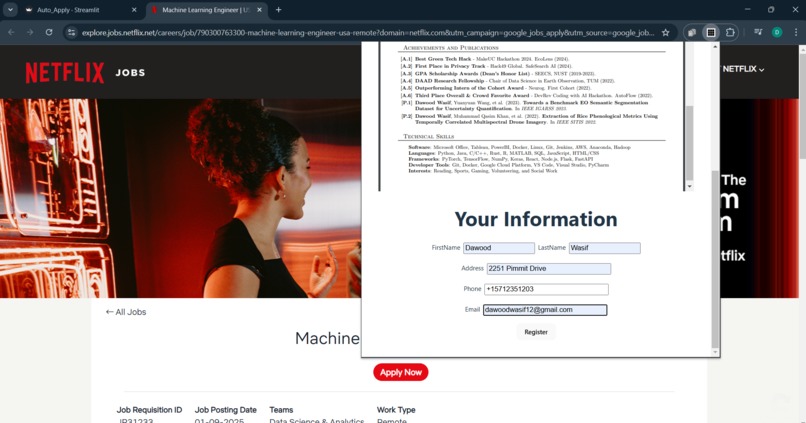Screen dimensions: 806x423
Task: Go back to All Jobs
Action: pyautogui.click(x=126, y=312)
